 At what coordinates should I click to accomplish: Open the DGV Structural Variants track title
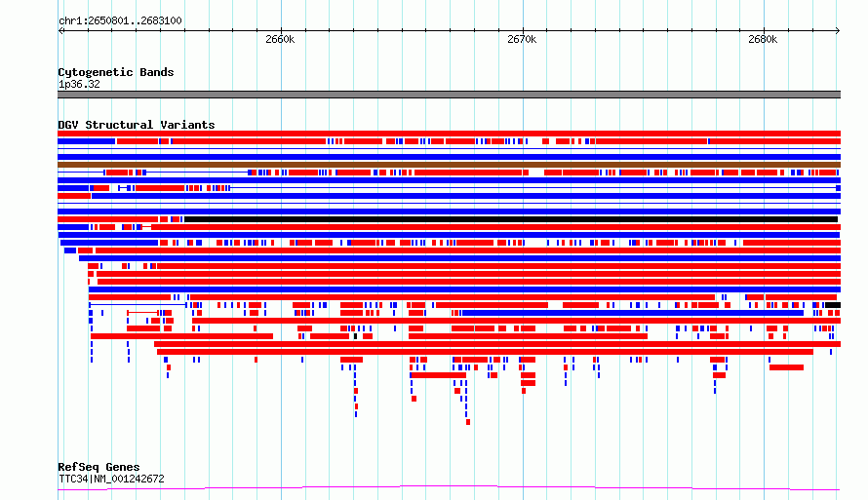[x=137, y=125]
